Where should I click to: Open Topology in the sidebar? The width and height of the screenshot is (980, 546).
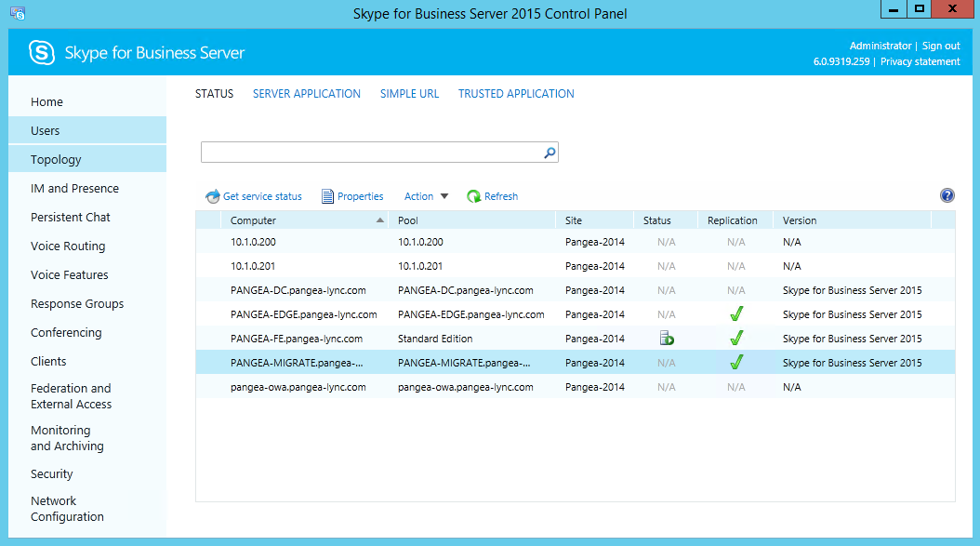point(87,159)
